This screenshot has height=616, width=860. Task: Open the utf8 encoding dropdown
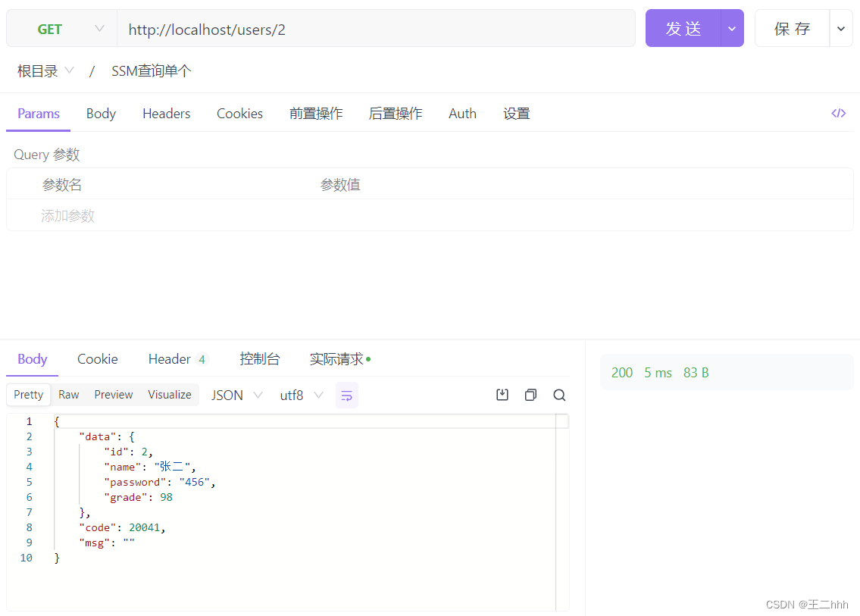pyautogui.click(x=301, y=396)
